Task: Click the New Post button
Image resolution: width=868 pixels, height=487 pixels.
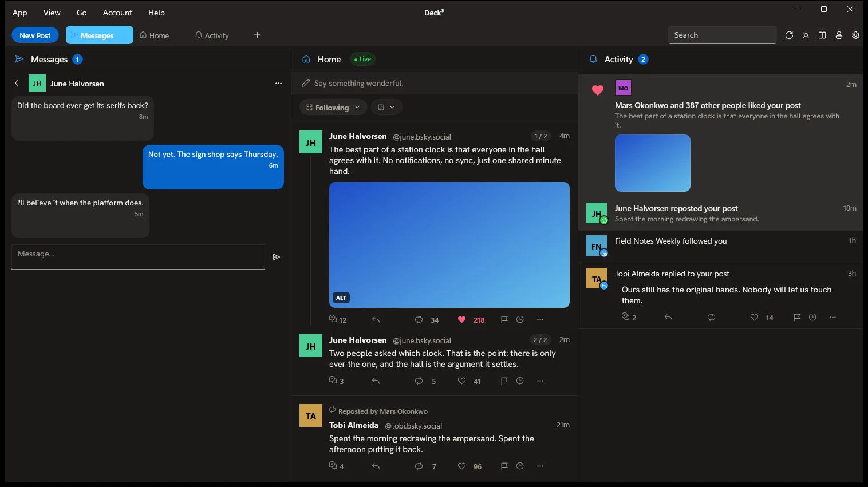Action: [x=35, y=35]
